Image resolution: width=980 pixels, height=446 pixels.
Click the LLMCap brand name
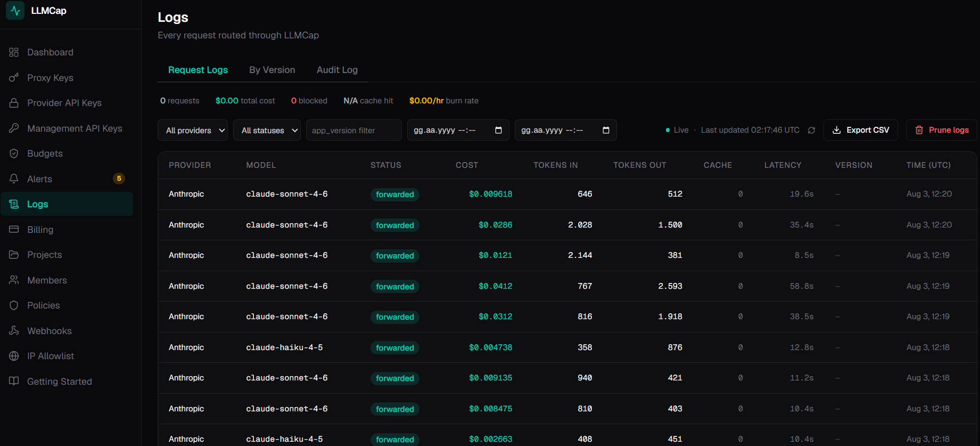[x=49, y=11]
